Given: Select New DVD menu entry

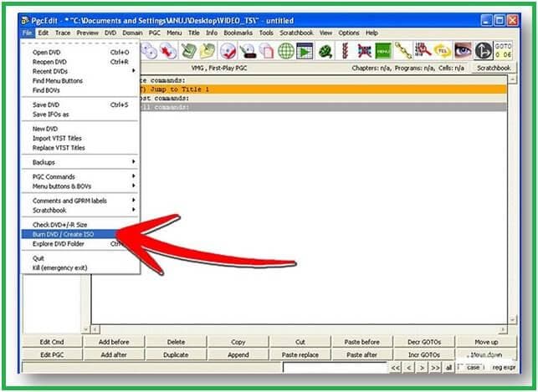Looking at the screenshot, I should pos(79,129).
